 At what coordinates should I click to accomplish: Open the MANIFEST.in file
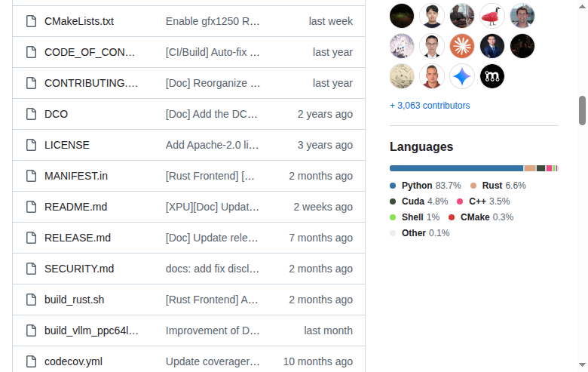76,176
